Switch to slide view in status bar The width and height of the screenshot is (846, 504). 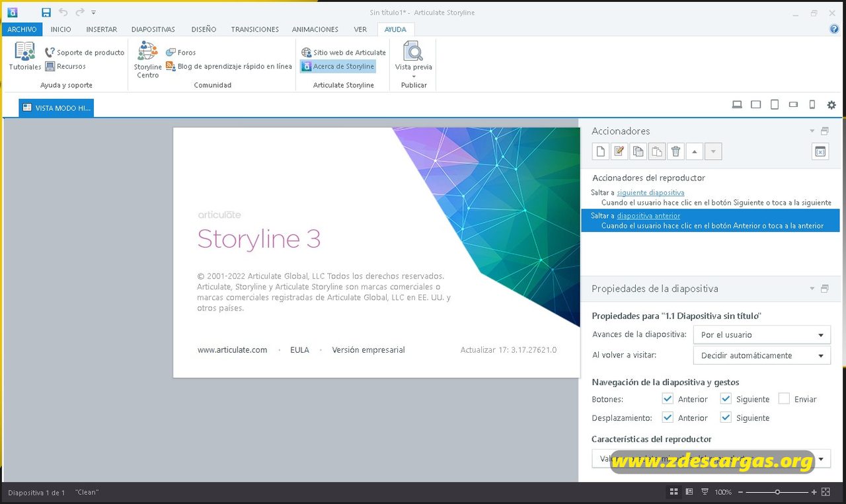[689, 492]
